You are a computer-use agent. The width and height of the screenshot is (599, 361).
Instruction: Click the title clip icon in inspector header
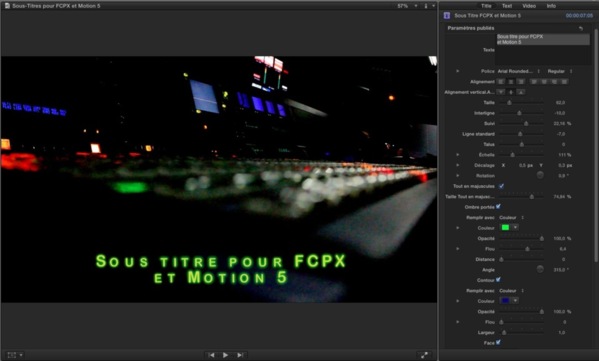(447, 16)
